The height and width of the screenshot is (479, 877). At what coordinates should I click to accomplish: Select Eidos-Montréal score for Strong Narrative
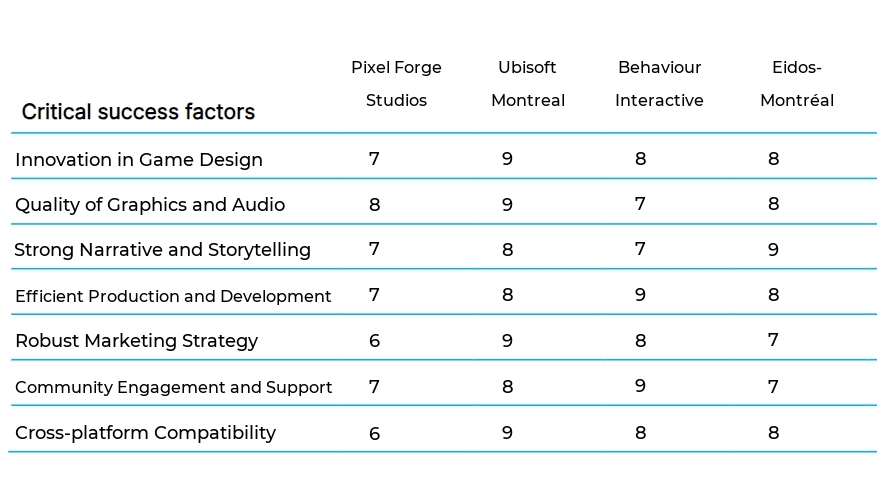click(x=773, y=250)
